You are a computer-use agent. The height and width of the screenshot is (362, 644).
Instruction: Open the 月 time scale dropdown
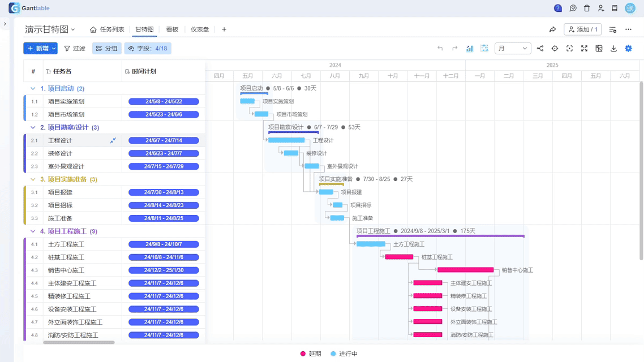pyautogui.click(x=513, y=49)
